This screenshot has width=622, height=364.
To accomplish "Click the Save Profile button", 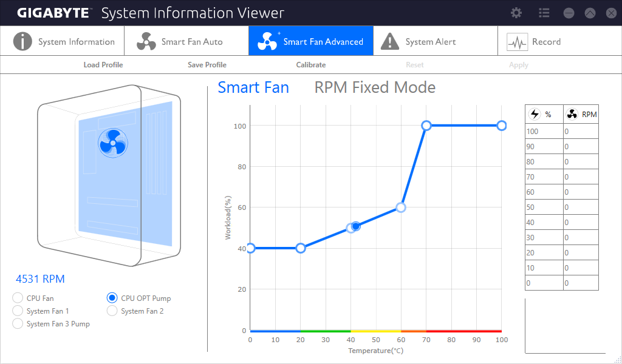I will coord(207,64).
